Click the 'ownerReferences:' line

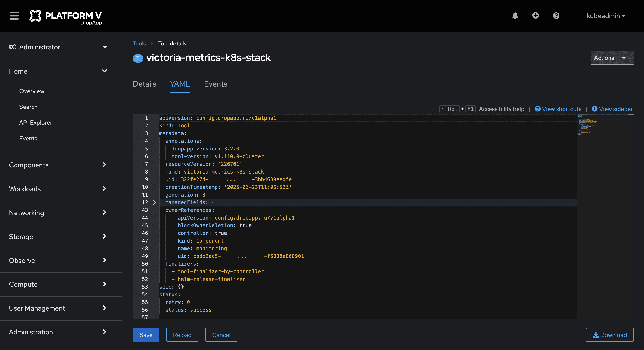point(189,210)
